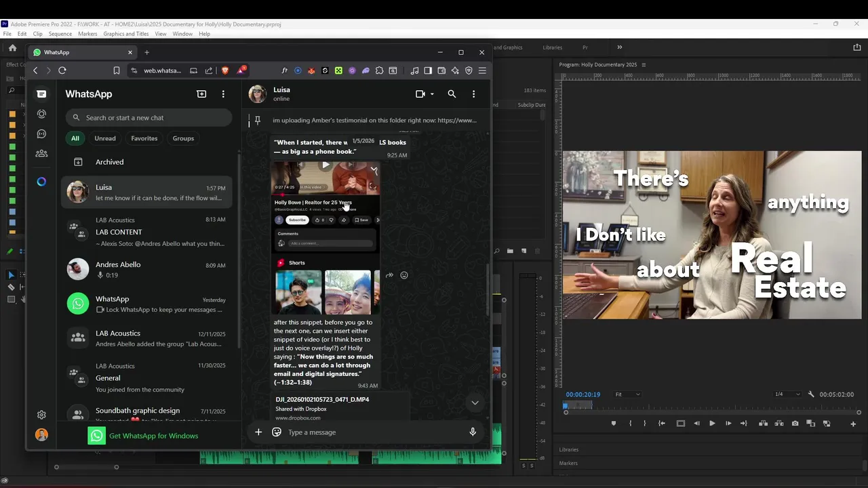Go to In point in Program Monitor

[662, 424]
